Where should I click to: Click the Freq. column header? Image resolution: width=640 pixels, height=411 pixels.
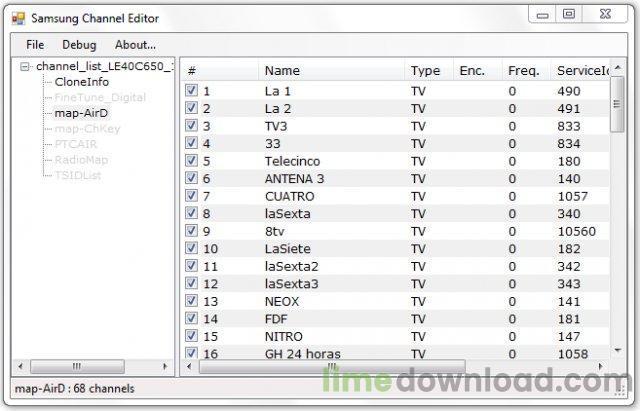coord(523,70)
